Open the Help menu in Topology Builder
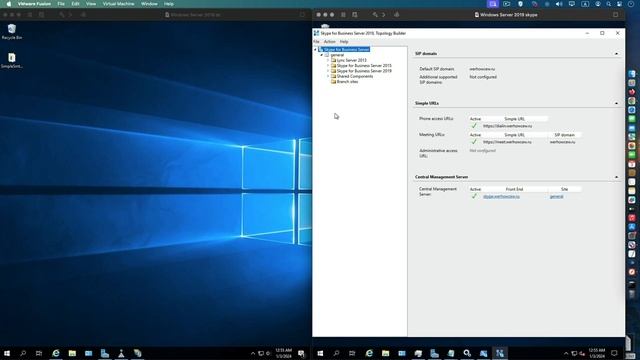 click(x=344, y=42)
